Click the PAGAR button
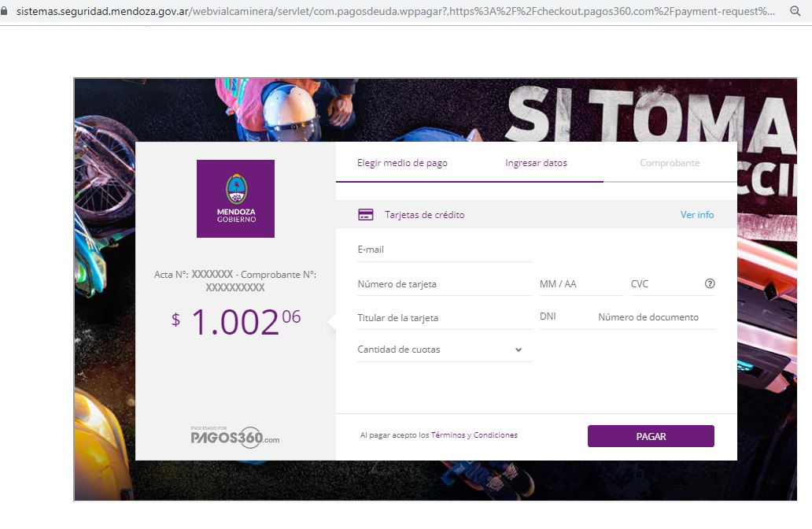The height and width of the screenshot is (529, 812). (x=651, y=436)
